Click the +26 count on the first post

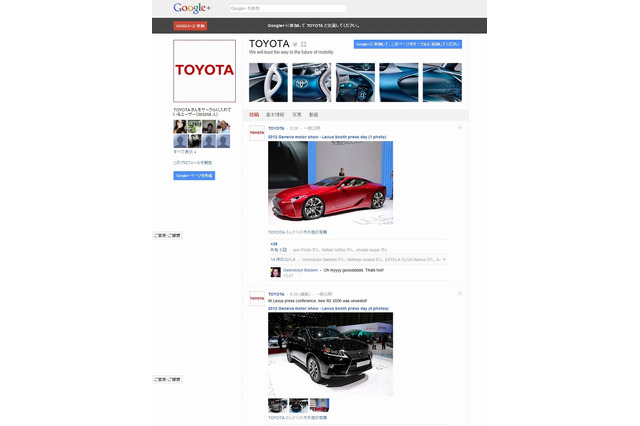click(274, 244)
